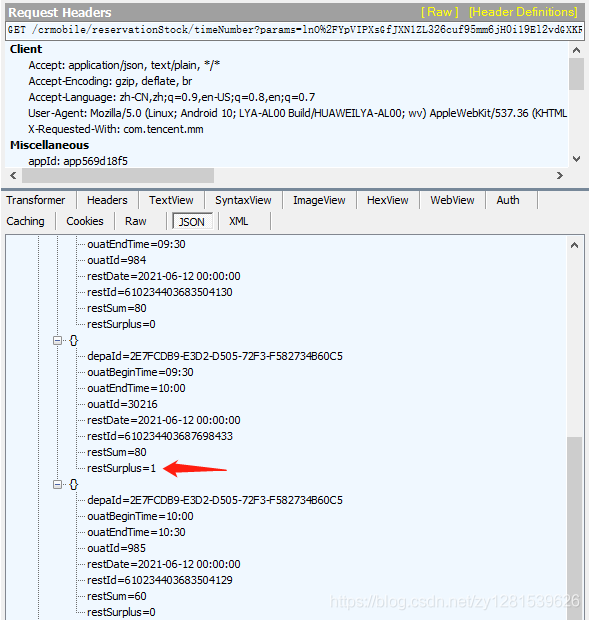
Task: Open the Header Definitions link
Action: click(x=523, y=12)
